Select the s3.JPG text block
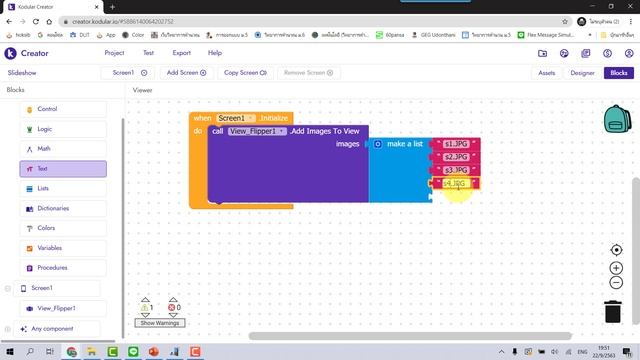 [456, 170]
